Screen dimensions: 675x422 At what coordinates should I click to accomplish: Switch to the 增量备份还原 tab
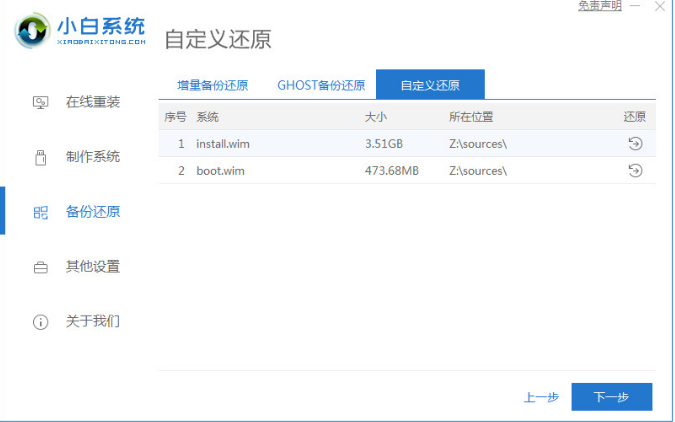point(213,85)
